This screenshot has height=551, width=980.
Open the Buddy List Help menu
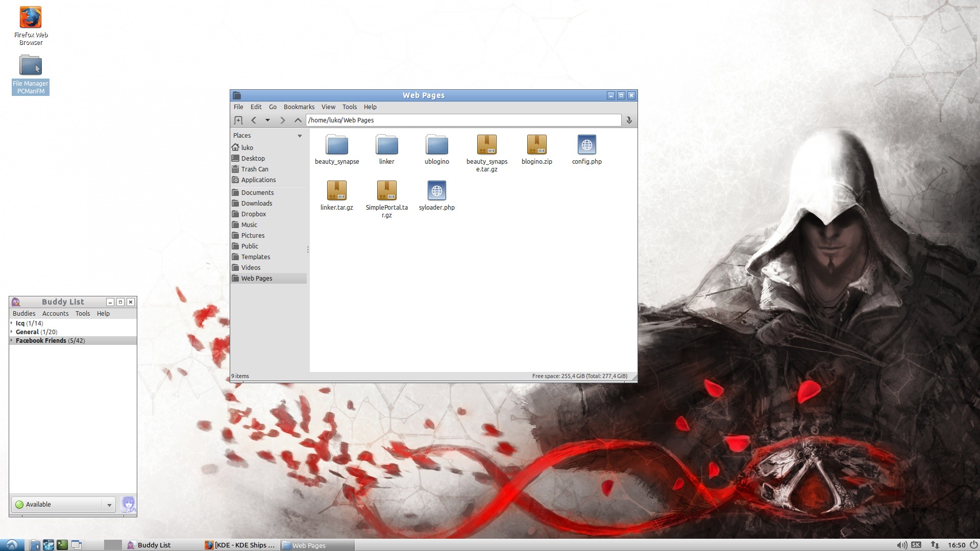coord(103,314)
